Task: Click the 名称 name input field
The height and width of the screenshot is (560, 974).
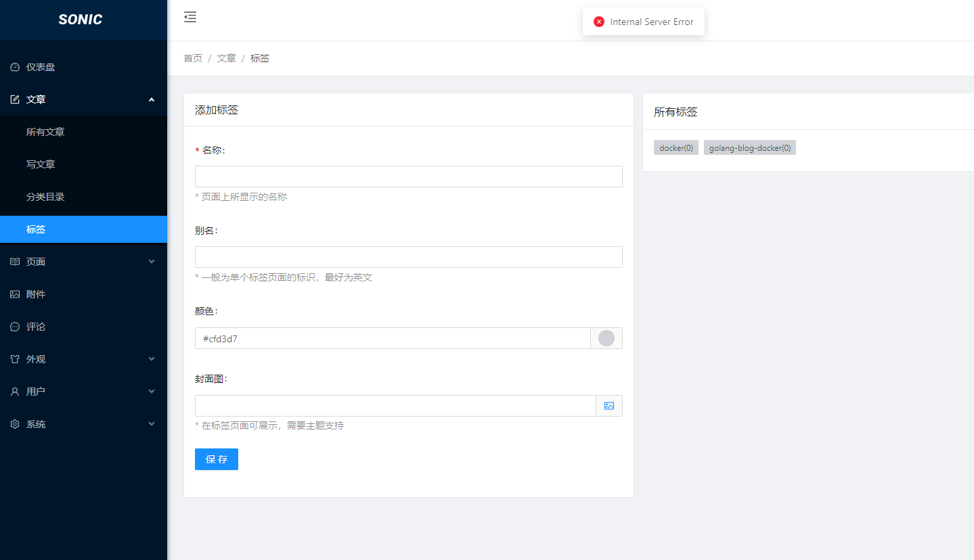Action: tap(408, 176)
